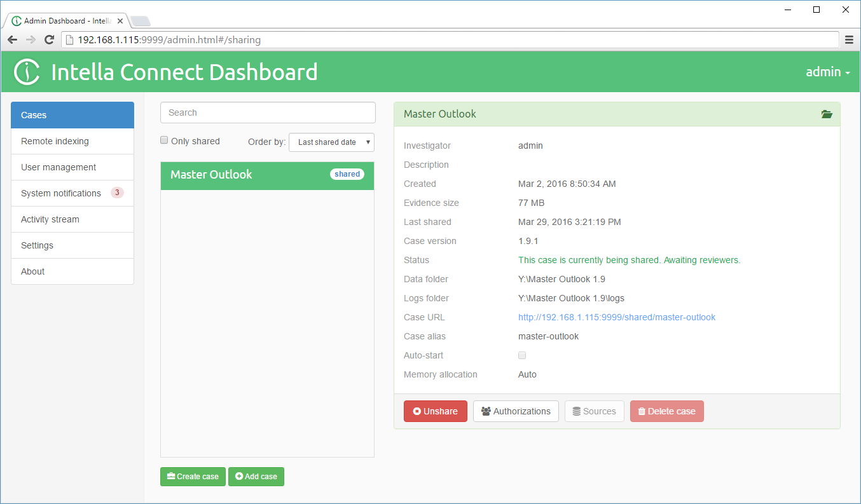Expand the admin user menu
The image size is (861, 504).
click(x=827, y=72)
